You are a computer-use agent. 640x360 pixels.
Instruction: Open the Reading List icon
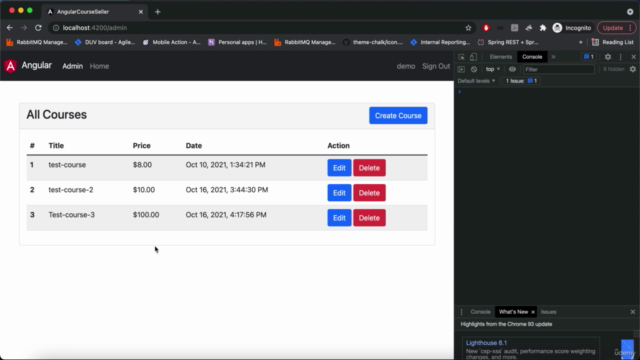[x=595, y=42]
